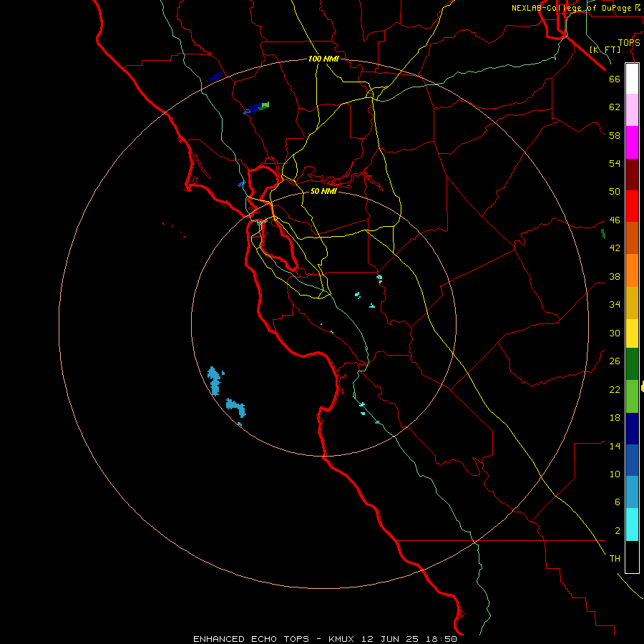Click the "[K FT]" units label
This screenshot has height=644, width=644.
coord(605,49)
